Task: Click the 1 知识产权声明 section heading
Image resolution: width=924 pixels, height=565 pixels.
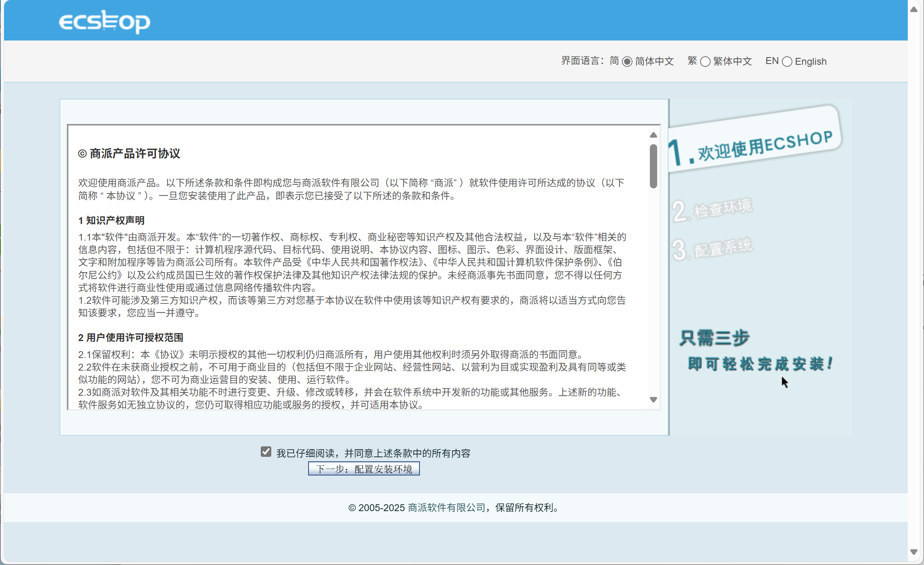Action: [111, 220]
